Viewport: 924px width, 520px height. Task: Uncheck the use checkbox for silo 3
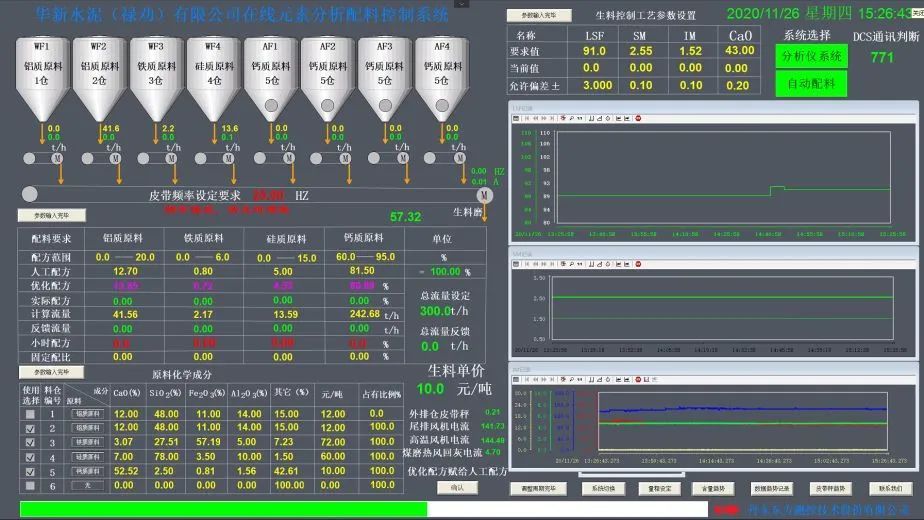[30, 442]
